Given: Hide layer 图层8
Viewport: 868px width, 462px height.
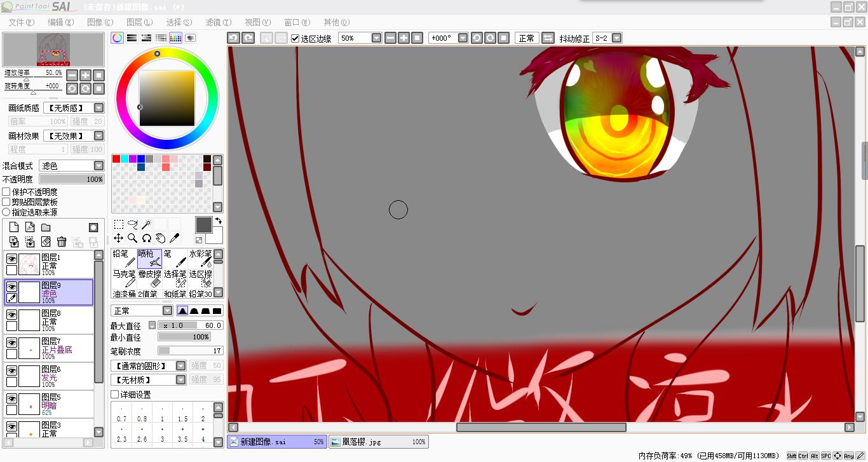Looking at the screenshot, I should [11, 314].
